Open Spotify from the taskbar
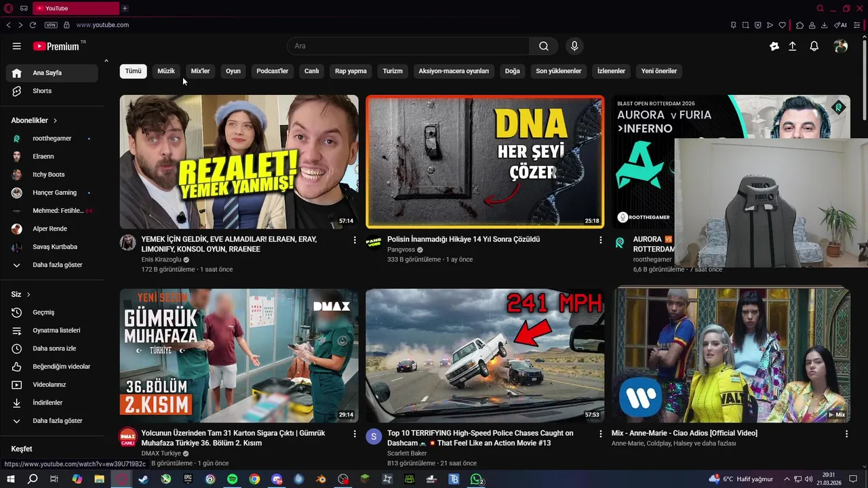The height and width of the screenshot is (488, 868). pyautogui.click(x=232, y=479)
